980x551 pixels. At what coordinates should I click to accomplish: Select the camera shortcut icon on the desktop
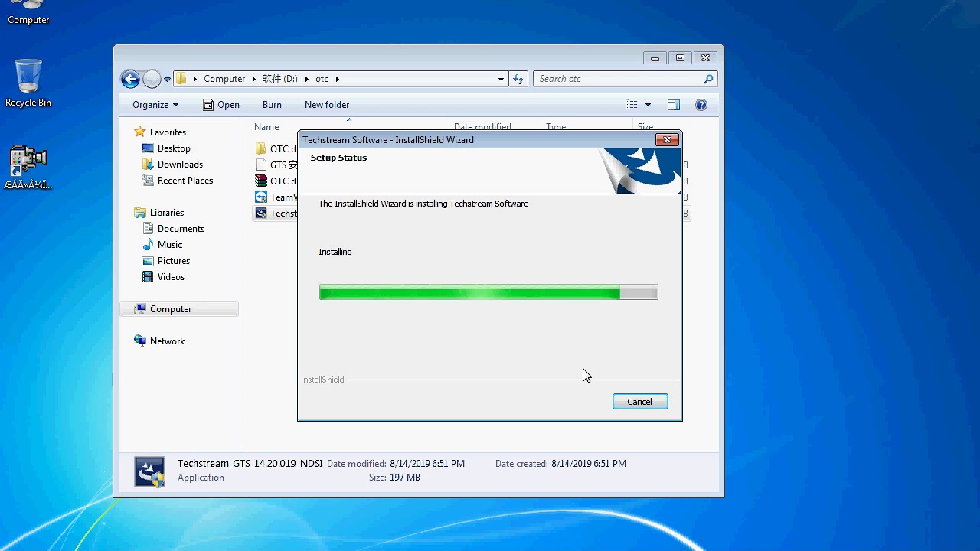tap(28, 167)
